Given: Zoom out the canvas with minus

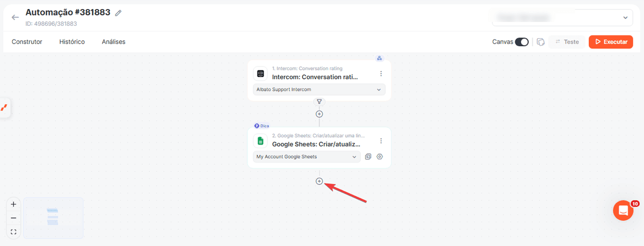Looking at the screenshot, I should coord(13,218).
